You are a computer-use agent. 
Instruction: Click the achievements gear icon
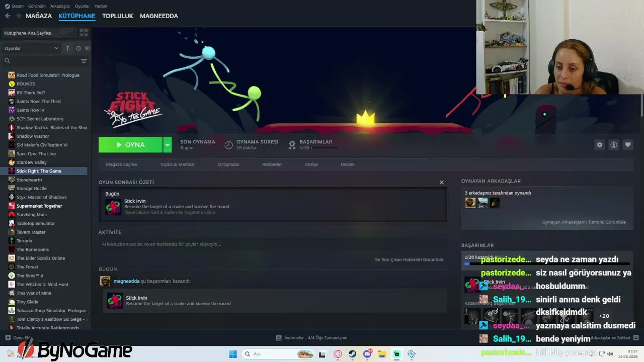[x=292, y=145]
